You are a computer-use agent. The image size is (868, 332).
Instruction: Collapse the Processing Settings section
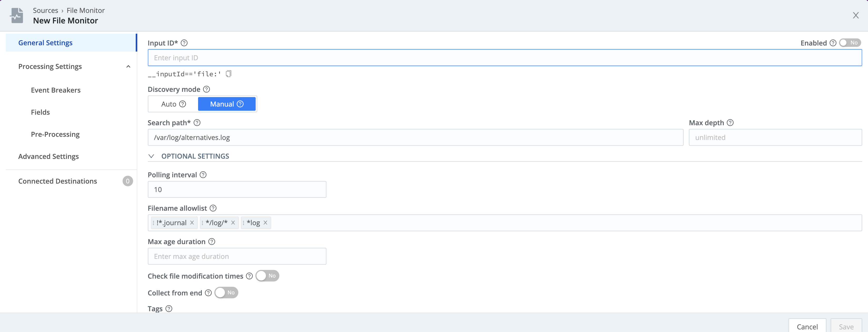coord(128,66)
